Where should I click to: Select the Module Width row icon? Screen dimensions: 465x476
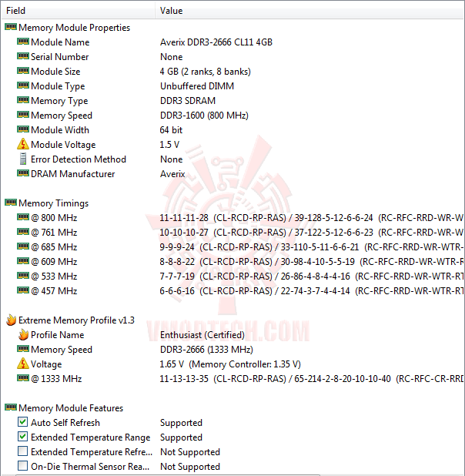pyautogui.click(x=23, y=129)
